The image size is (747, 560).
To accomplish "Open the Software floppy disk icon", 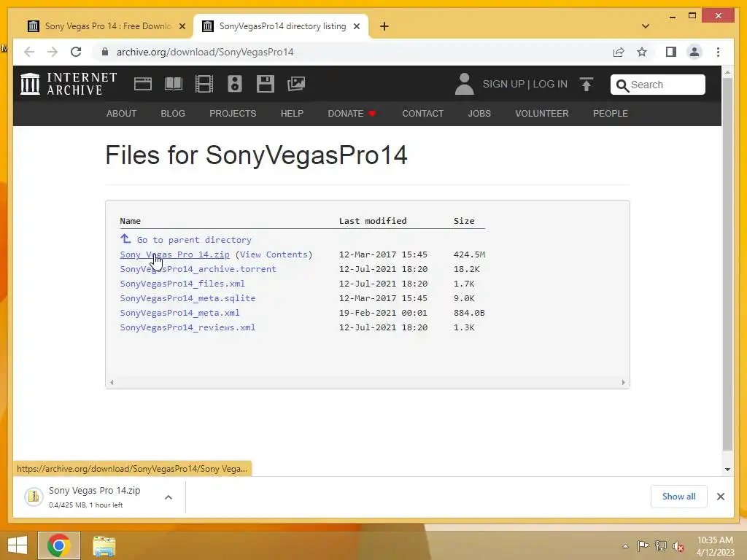I will tap(266, 84).
